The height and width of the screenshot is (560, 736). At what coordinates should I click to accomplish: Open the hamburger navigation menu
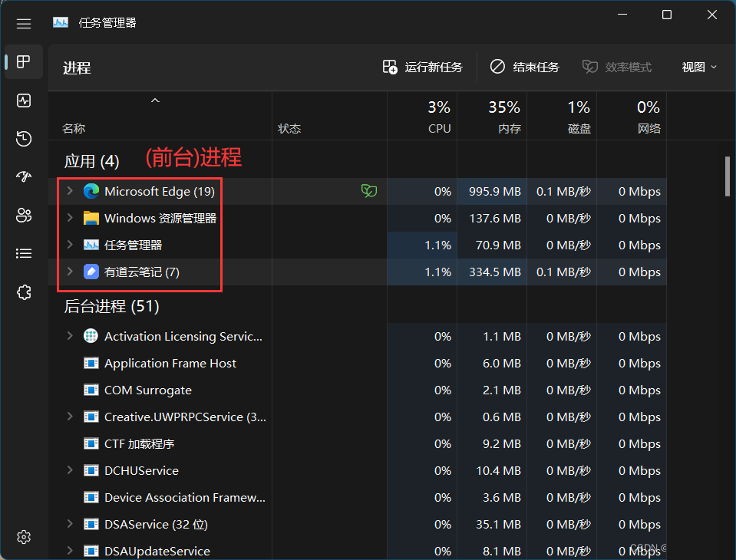[24, 24]
